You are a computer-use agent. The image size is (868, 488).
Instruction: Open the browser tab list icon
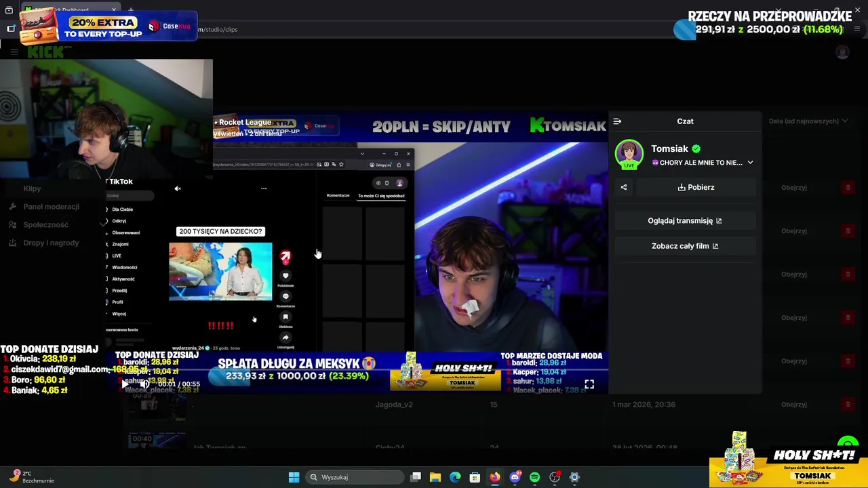9,10
